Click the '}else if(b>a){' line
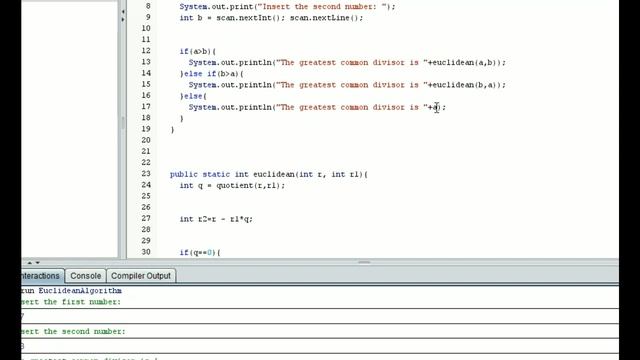Image resolution: width=640 pixels, height=360 pixels. 211,74
